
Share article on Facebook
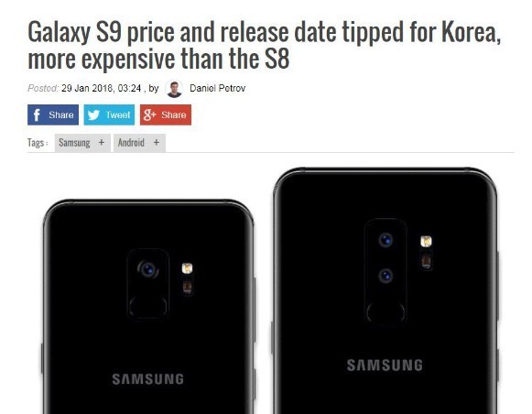[53, 114]
